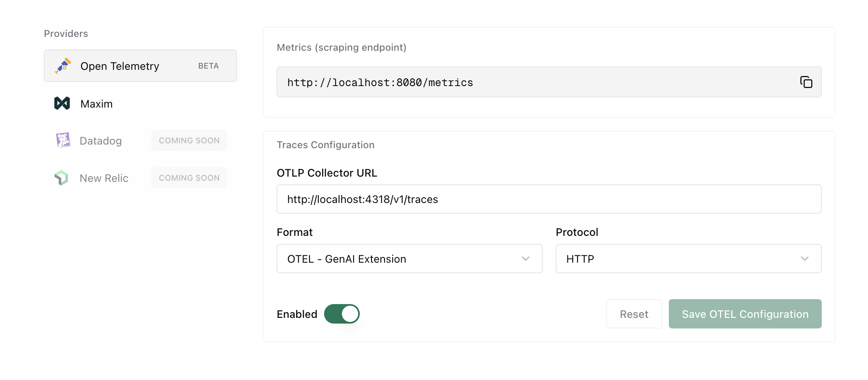Click the Datadog mascot icon
The width and height of the screenshot is (868, 380).
pyautogui.click(x=63, y=140)
